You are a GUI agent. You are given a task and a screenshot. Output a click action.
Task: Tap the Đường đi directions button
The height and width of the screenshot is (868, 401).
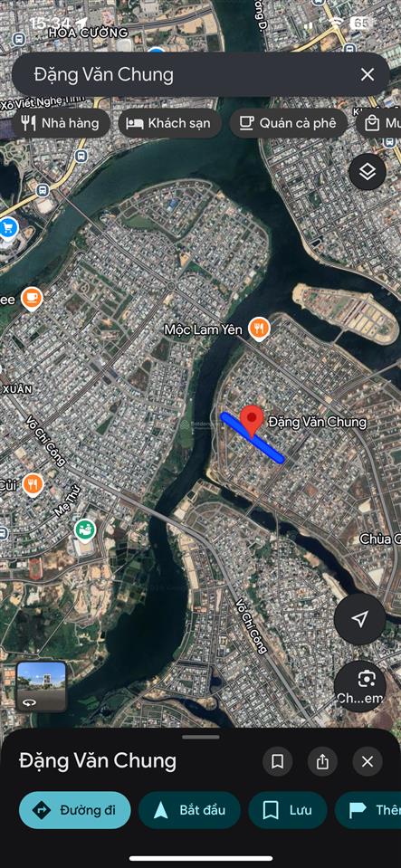(x=75, y=810)
